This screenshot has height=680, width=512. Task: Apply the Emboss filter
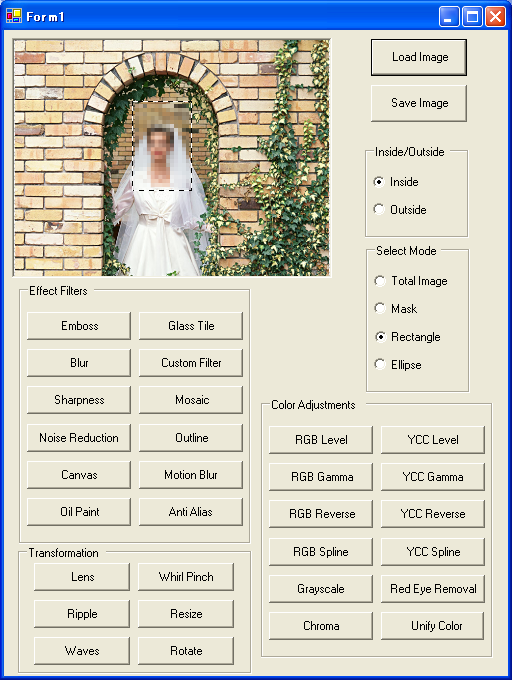pyautogui.click(x=79, y=326)
